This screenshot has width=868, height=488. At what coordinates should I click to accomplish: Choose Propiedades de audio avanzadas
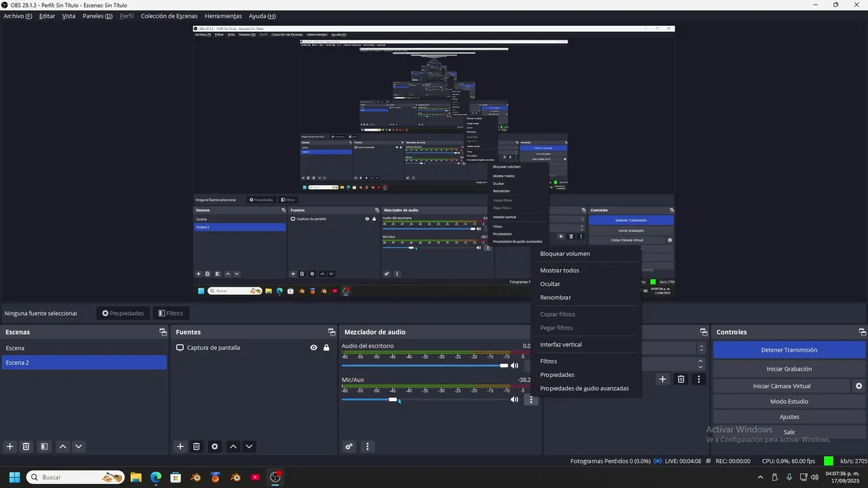[586, 388]
